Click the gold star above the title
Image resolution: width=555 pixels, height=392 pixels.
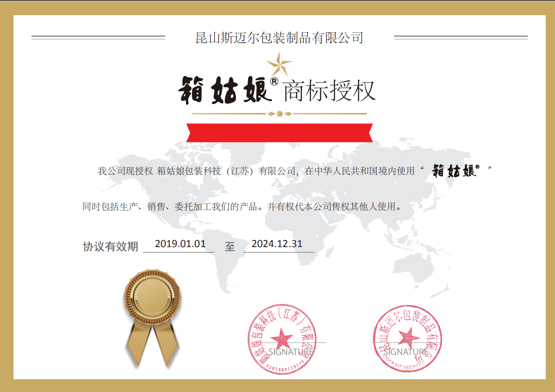(279, 64)
